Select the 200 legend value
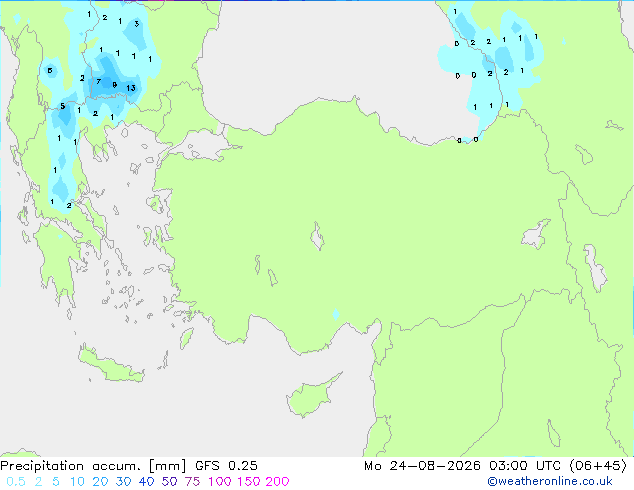The width and height of the screenshot is (634, 490). pyautogui.click(x=277, y=482)
